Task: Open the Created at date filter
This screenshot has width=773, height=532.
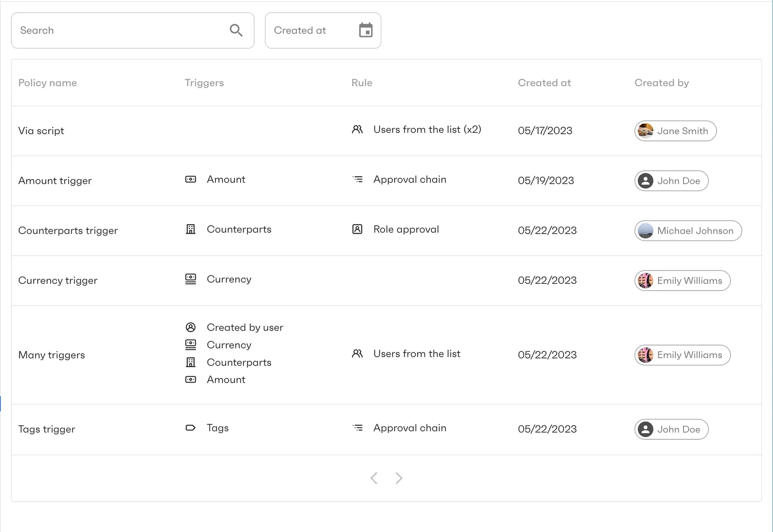Action: [323, 30]
